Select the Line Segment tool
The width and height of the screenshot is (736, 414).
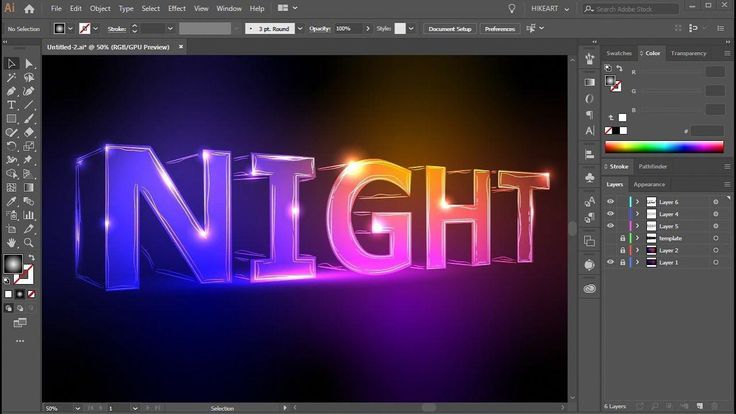pyautogui.click(x=29, y=105)
